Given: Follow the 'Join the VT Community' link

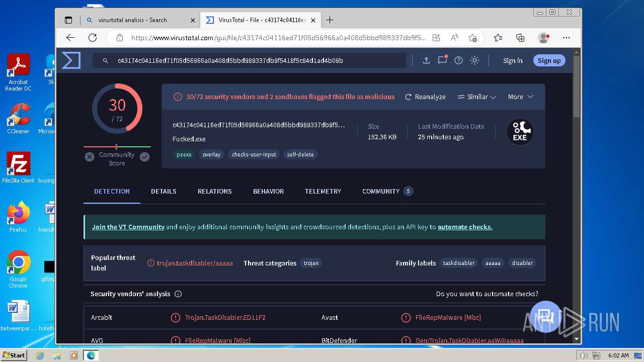Looking at the screenshot, I should [x=128, y=227].
